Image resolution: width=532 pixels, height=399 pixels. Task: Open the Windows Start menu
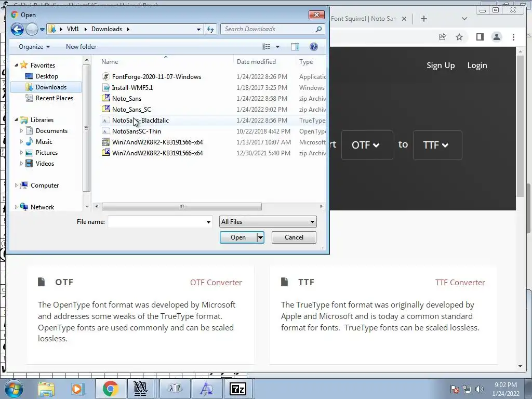tap(14, 389)
